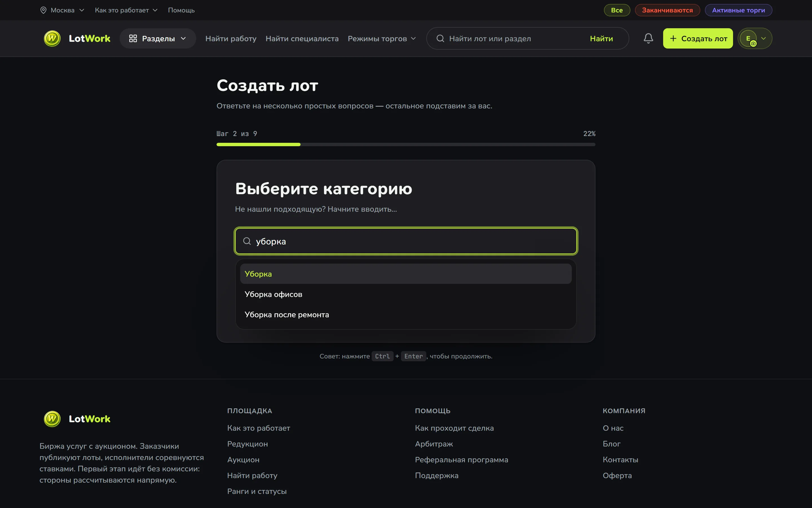The image size is (812, 508).
Task: Open notifications bell icon
Action: click(648, 38)
